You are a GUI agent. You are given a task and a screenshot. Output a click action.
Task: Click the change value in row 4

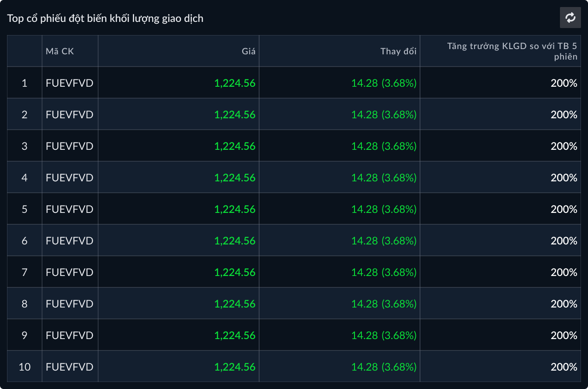pyautogui.click(x=383, y=177)
